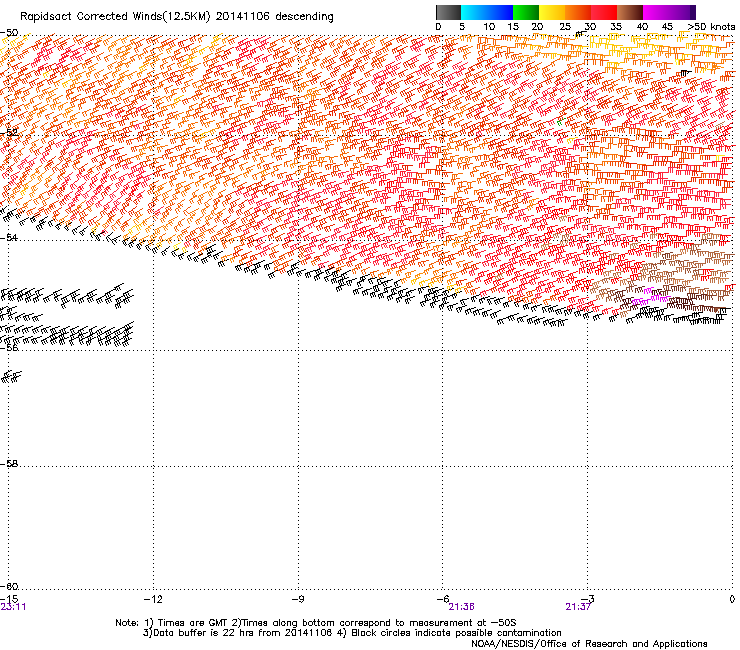Click the '25' legend scale number
The height and width of the screenshot is (650, 740).
pyautogui.click(x=565, y=27)
